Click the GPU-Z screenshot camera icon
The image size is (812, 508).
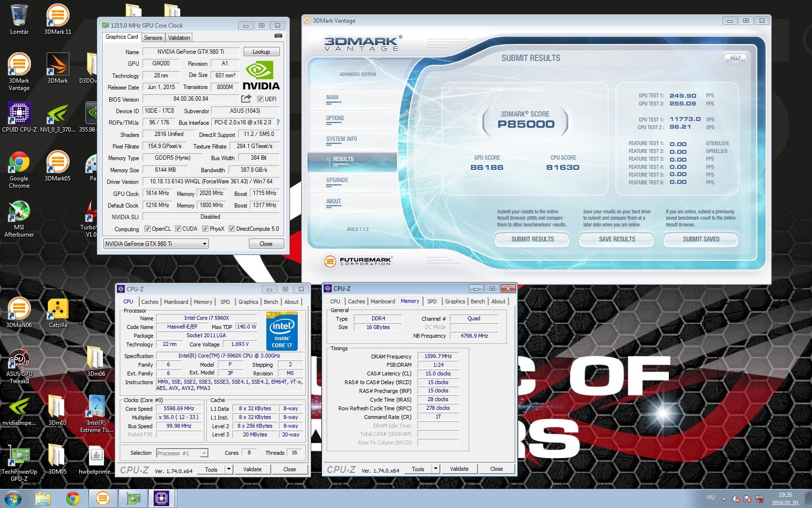278,36
